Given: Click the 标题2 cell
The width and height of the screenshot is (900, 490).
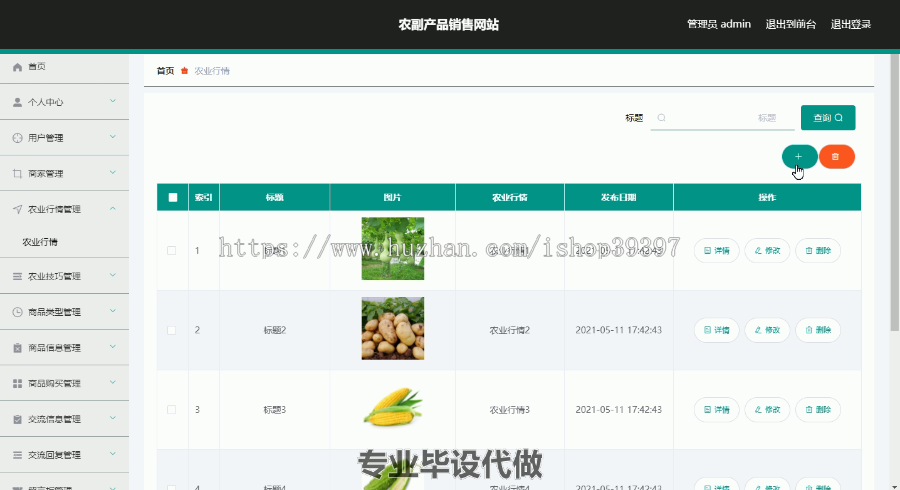Looking at the screenshot, I should click(x=274, y=330).
